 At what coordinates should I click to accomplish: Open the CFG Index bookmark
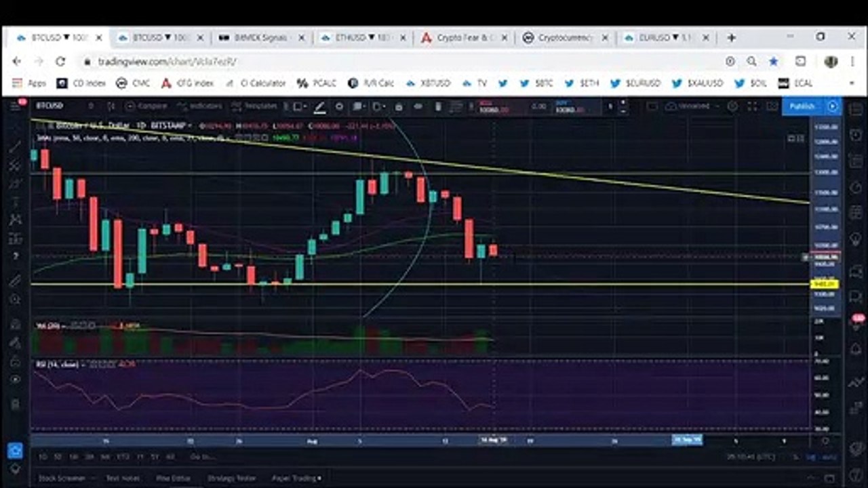coord(187,83)
